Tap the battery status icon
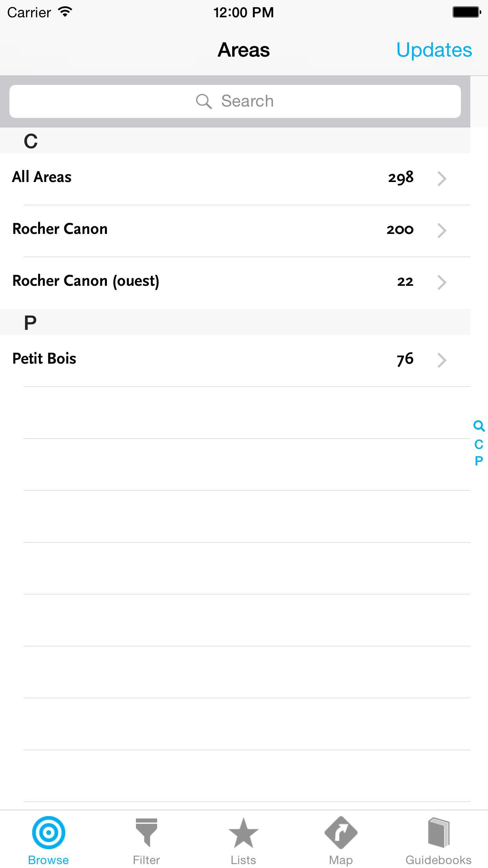488x868 pixels. click(x=467, y=12)
